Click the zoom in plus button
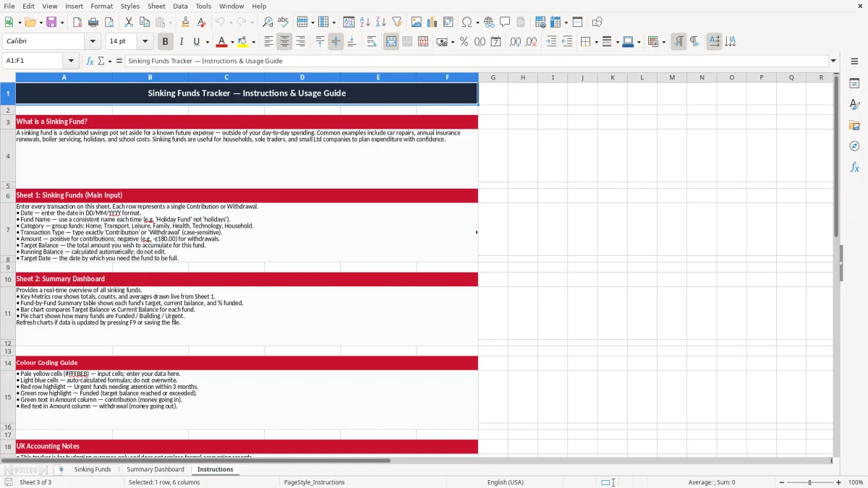The width and height of the screenshot is (868, 488). [x=838, y=482]
